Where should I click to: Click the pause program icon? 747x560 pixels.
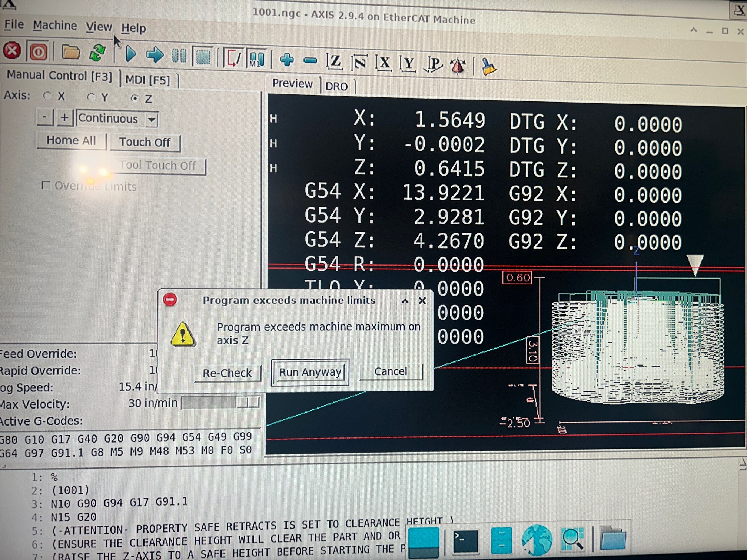[179, 56]
